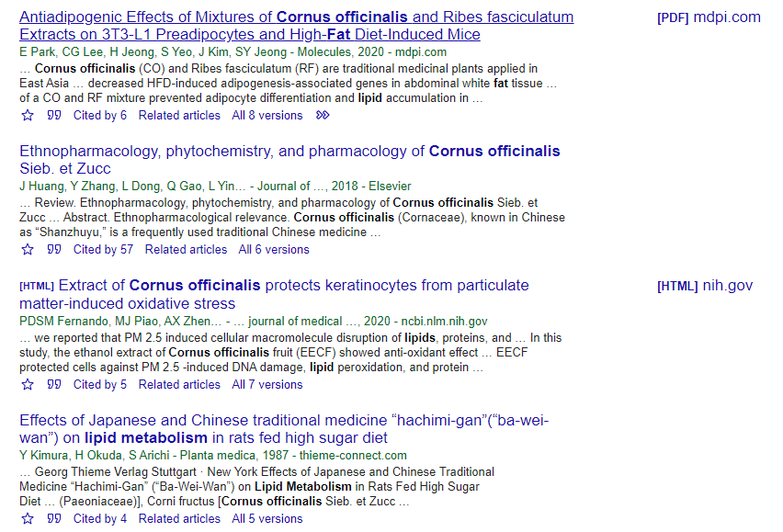
Task: Save the Ethnopharmacology article with its star icon
Action: click(28, 249)
